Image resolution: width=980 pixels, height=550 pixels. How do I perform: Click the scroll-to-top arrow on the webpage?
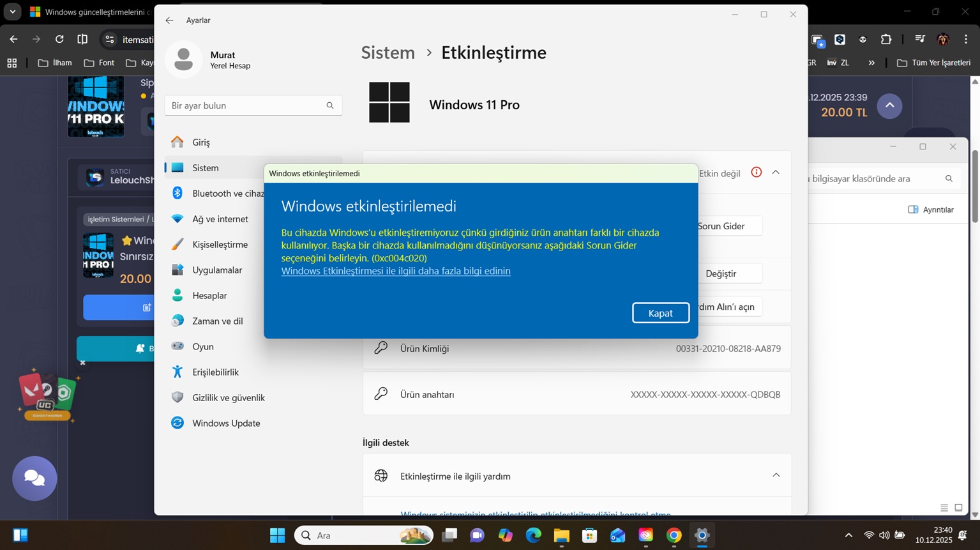889,106
